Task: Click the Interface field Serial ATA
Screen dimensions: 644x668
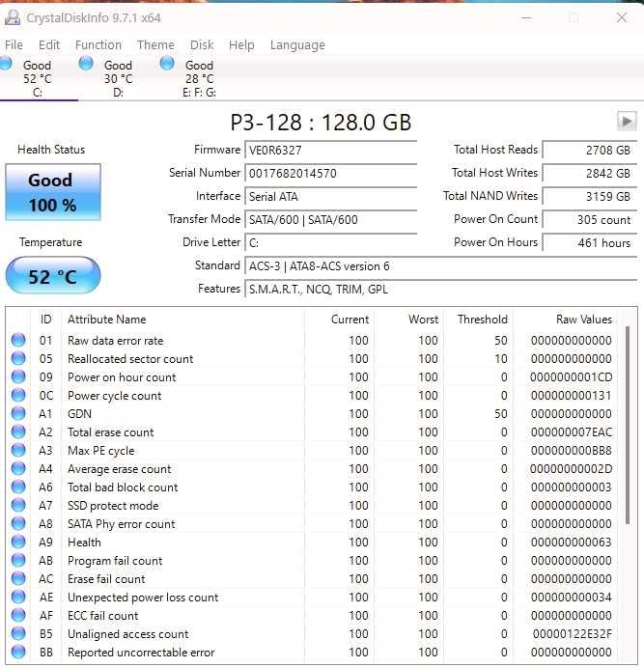Action: click(331, 196)
